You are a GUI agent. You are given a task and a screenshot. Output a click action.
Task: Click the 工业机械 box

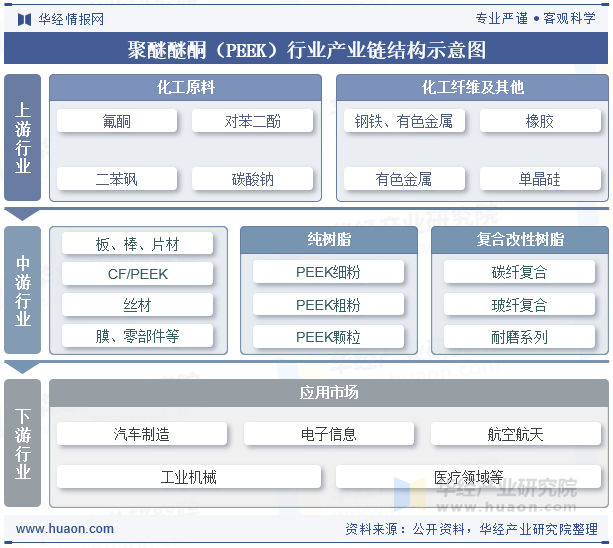[x=189, y=476]
